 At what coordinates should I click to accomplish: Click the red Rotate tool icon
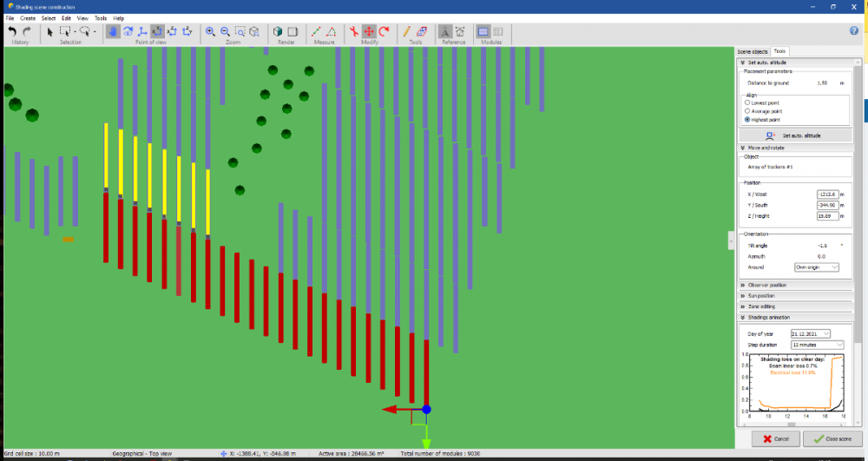tap(384, 31)
